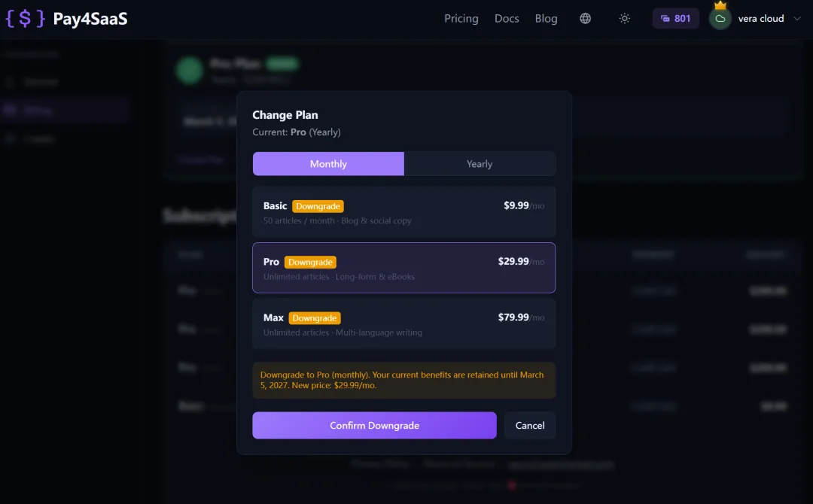Click the Downgrade badge on Max

[315, 318]
